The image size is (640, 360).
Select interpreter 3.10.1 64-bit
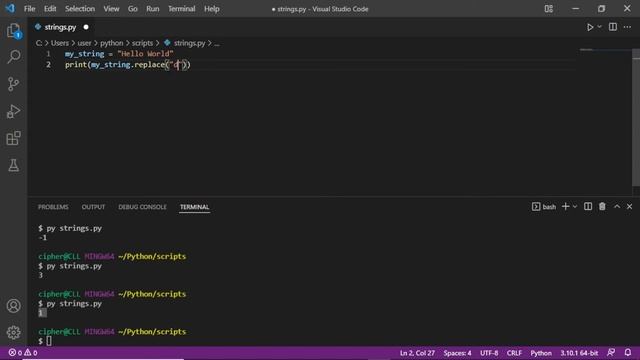(x=579, y=353)
